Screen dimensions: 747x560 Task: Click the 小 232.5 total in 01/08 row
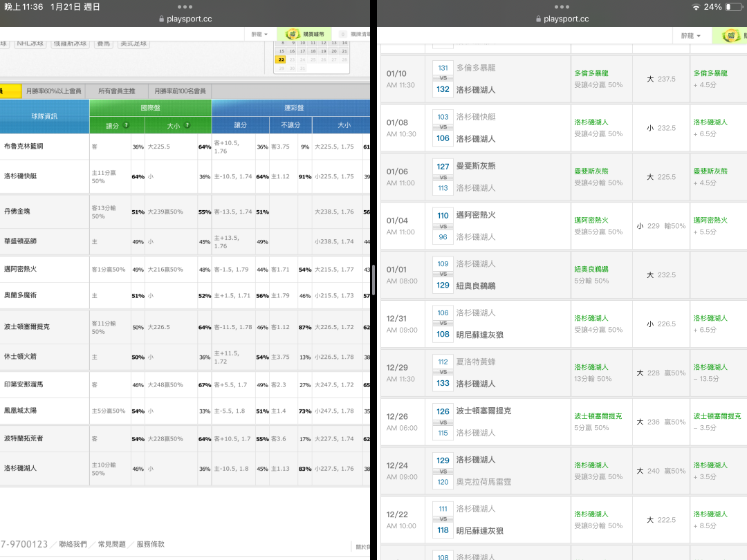click(661, 128)
